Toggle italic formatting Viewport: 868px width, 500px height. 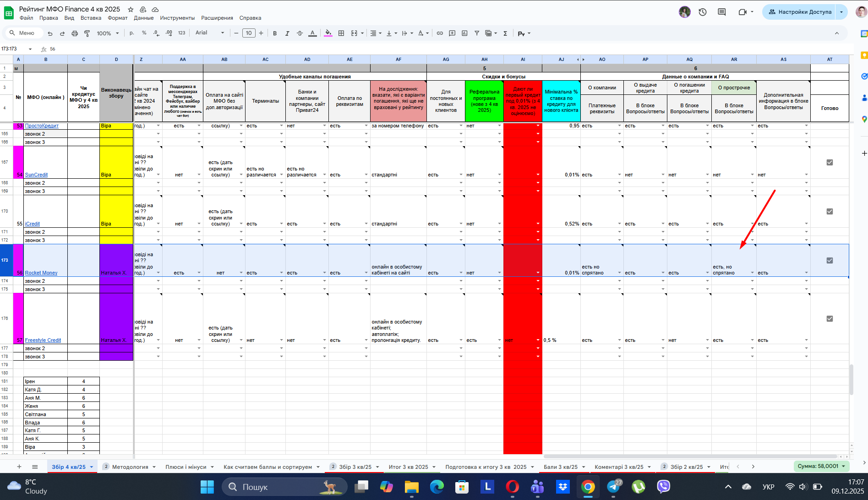click(287, 33)
